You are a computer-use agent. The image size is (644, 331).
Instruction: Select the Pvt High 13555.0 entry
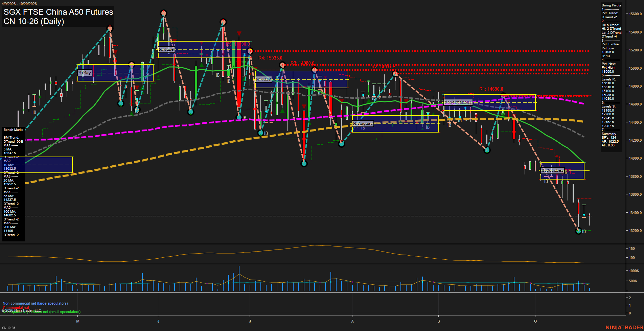click(608, 70)
